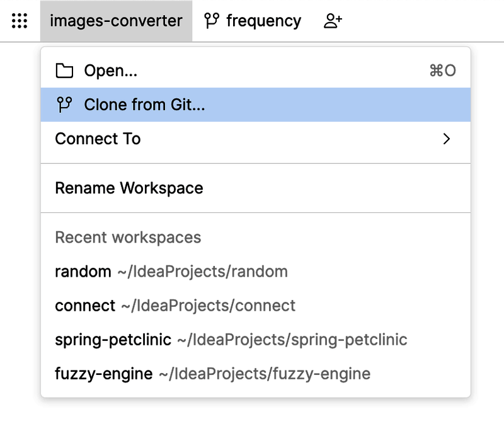Select Clone from Git... option
Screen dimensions: 504x426
click(145, 105)
